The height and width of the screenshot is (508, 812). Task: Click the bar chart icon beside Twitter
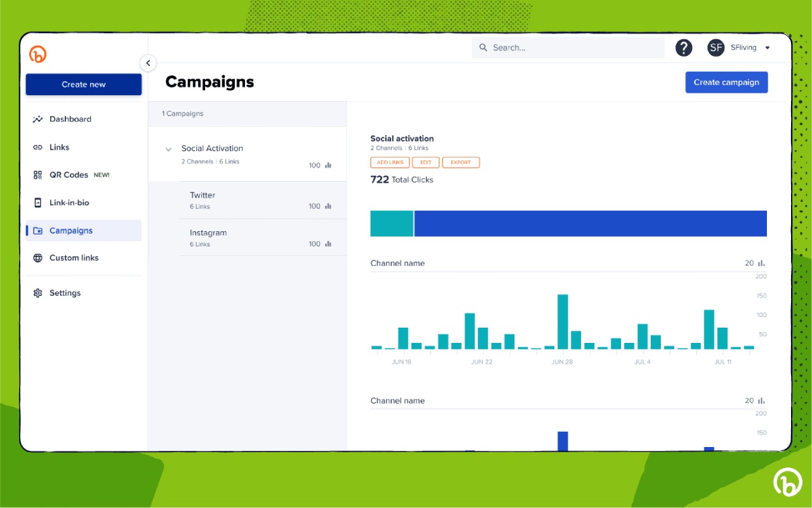point(328,206)
